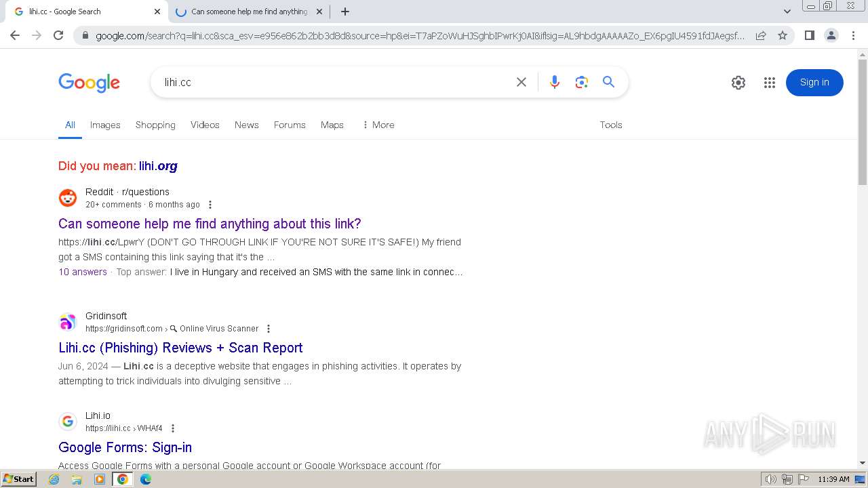Open 'Can someone help me find anything about this link?'
868x488 pixels.
coord(210,224)
